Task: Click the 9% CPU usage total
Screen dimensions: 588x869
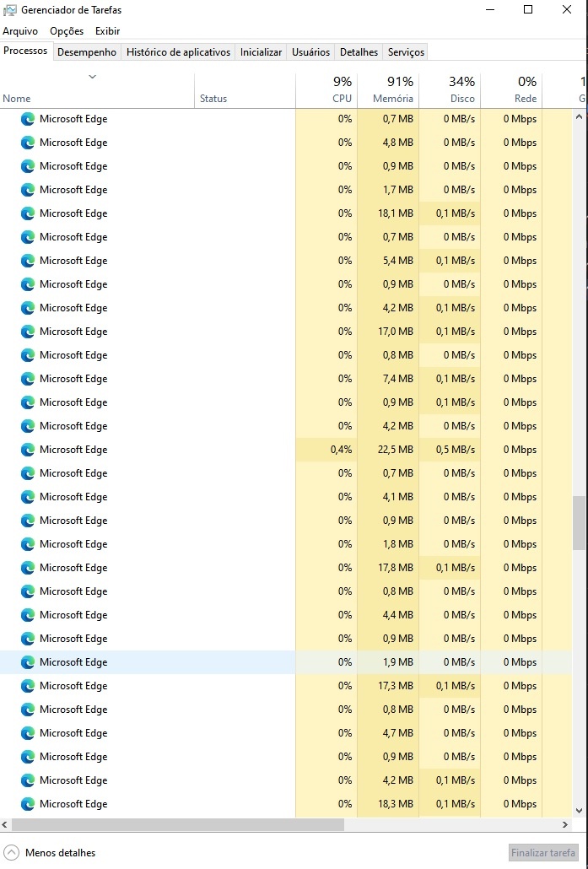Action: coord(343,82)
